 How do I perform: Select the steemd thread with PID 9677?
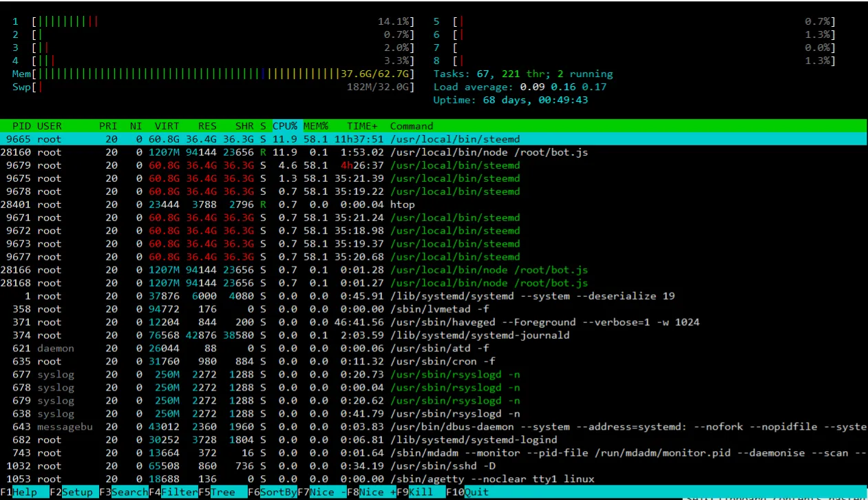pyautogui.click(x=434, y=257)
